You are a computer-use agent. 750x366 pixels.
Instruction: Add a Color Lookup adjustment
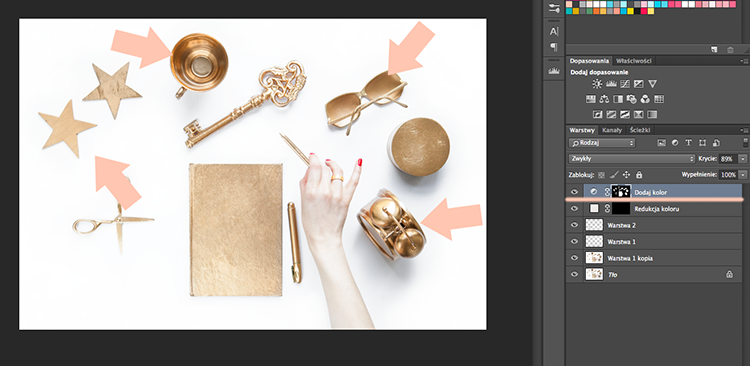click(x=659, y=99)
